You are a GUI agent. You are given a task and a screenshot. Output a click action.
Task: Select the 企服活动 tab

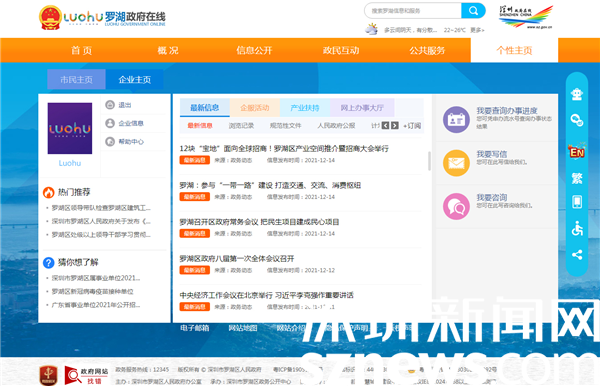(x=255, y=107)
